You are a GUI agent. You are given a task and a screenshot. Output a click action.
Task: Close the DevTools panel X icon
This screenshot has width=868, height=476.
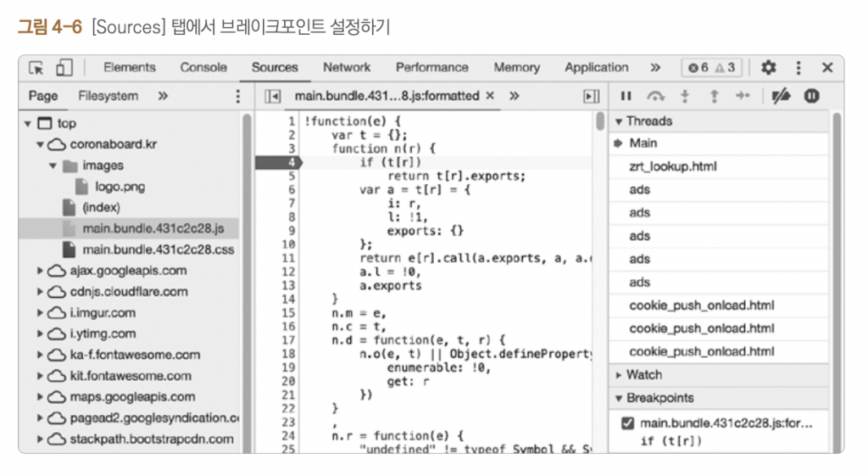[x=827, y=68]
